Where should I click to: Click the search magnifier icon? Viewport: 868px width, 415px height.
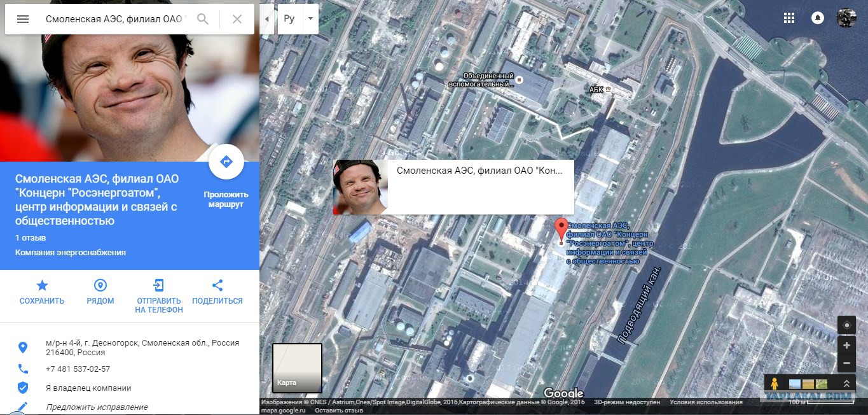pos(203,19)
